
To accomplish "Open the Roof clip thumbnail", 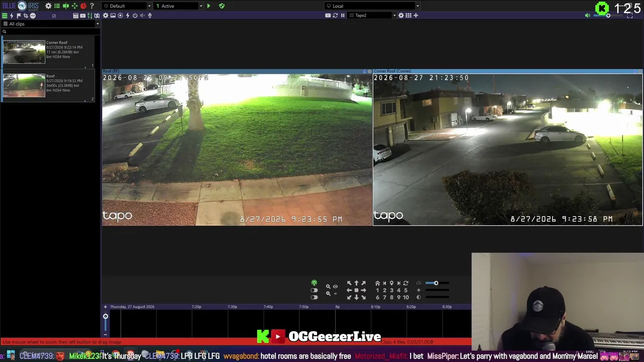I will 24,85.
